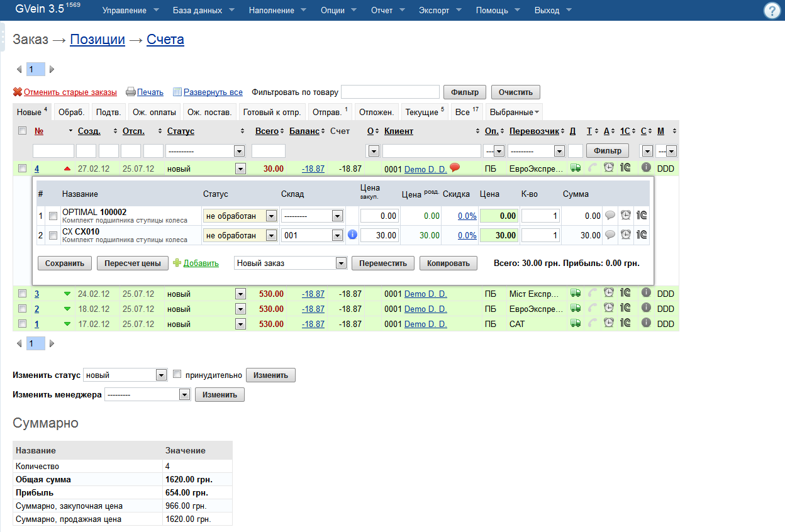The width and height of the screenshot is (785, 532).
Task: Collapse order 4 using the red arrow
Action: click(x=67, y=169)
